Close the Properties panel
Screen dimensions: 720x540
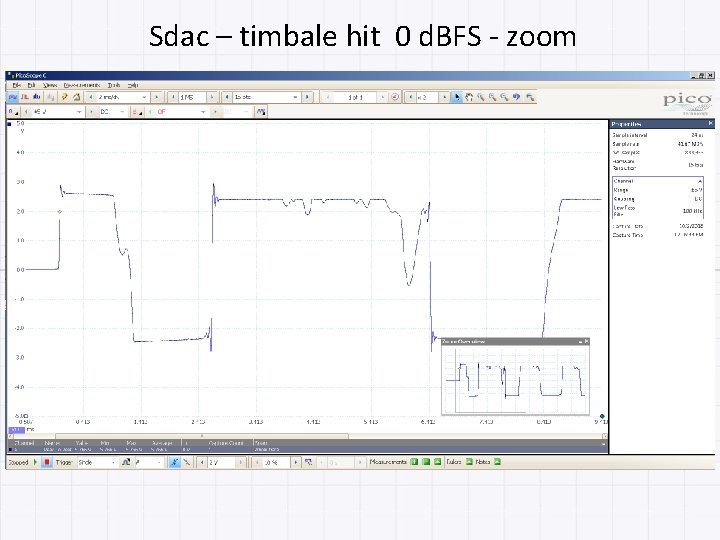pos(710,124)
